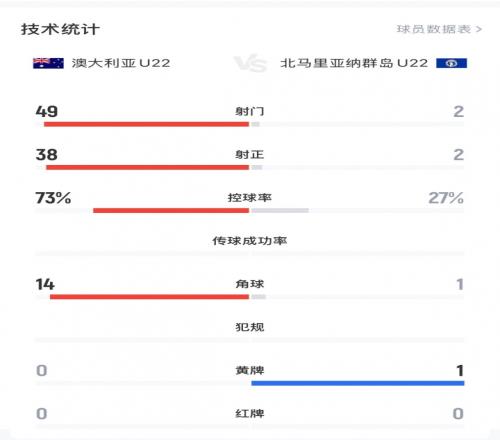500x440 pixels.
Task: Click the Northern Mariana Islands flag icon
Action: (451, 63)
